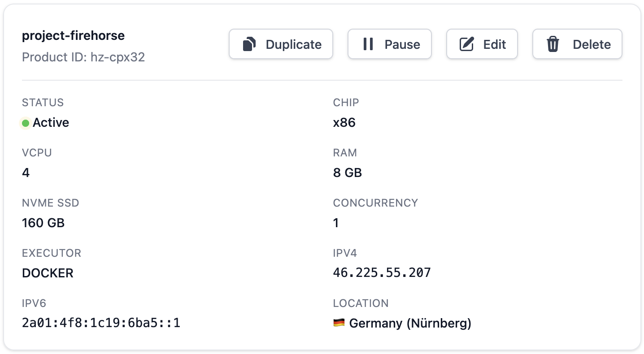Click the Duplicate copy icon
Viewport: 644px width, 354px height.
(x=249, y=43)
